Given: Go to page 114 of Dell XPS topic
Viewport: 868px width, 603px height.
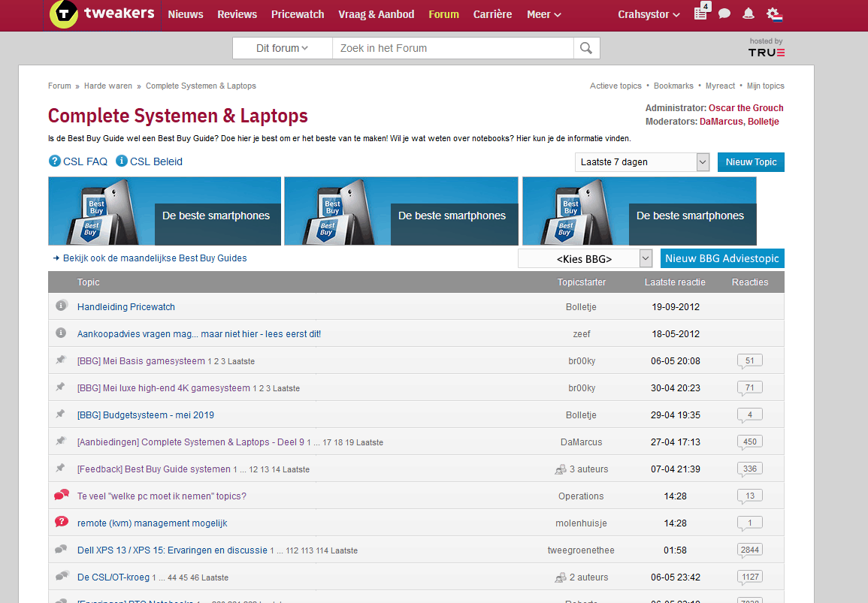Looking at the screenshot, I should tap(322, 551).
